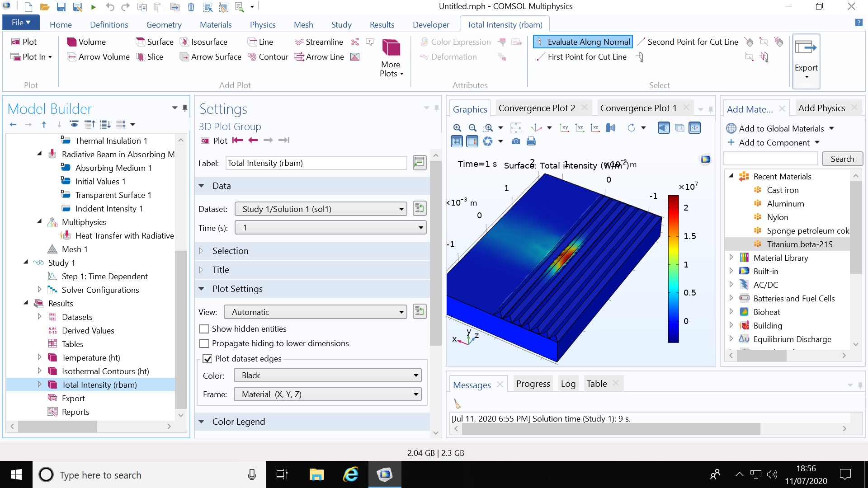Open the edge Color dropdown
This screenshot has height=488, width=868.
(x=327, y=375)
